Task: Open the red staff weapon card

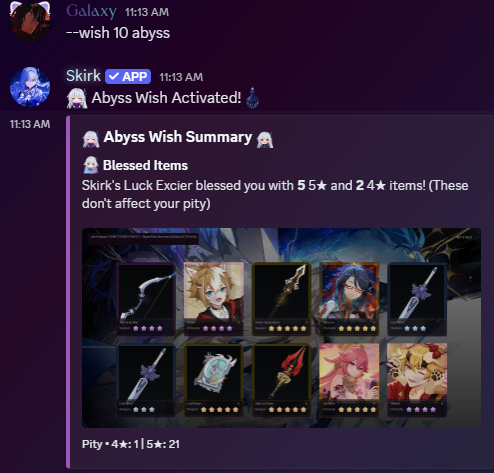Action: (x=282, y=380)
